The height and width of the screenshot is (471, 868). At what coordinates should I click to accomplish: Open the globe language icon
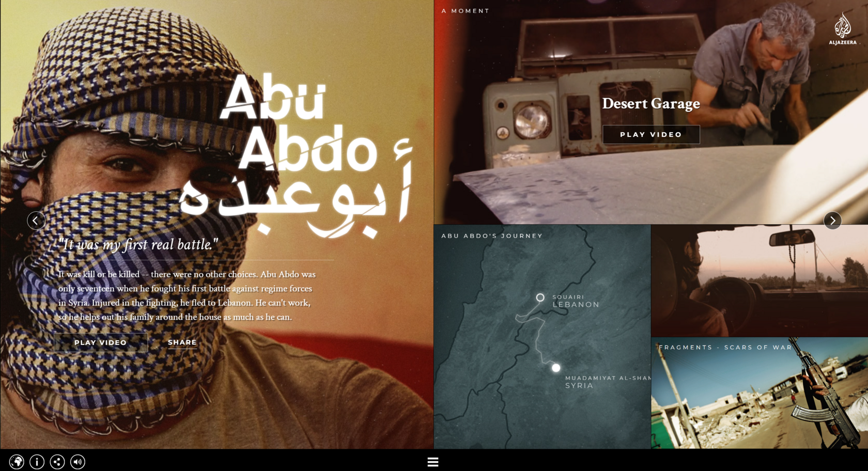(17, 462)
